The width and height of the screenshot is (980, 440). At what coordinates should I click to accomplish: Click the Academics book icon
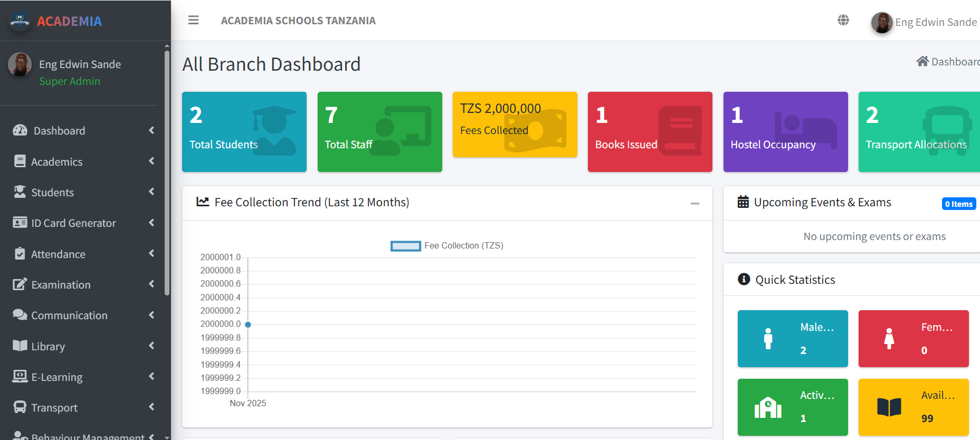coord(20,161)
